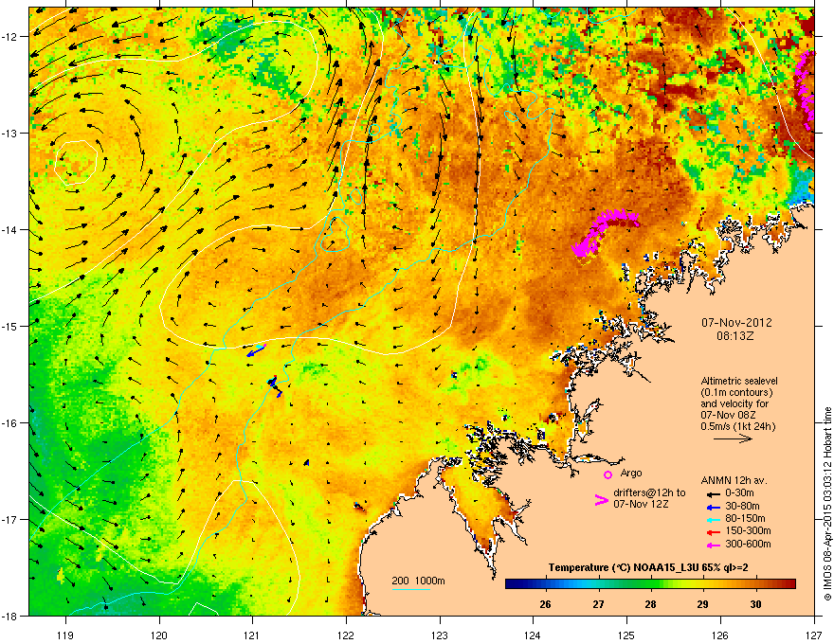Click the date label 07-Nov-2012
This screenshot has width=834, height=644.
coord(736,323)
